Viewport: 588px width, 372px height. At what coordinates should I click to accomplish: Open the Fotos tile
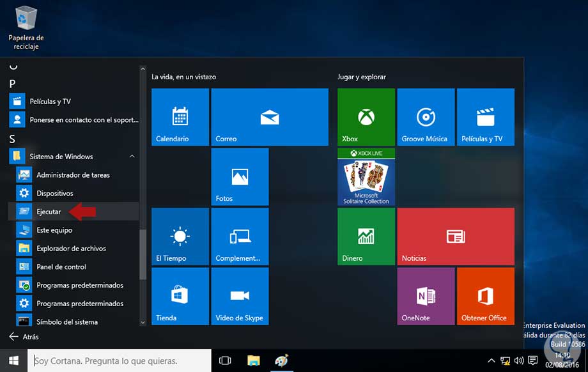point(240,177)
